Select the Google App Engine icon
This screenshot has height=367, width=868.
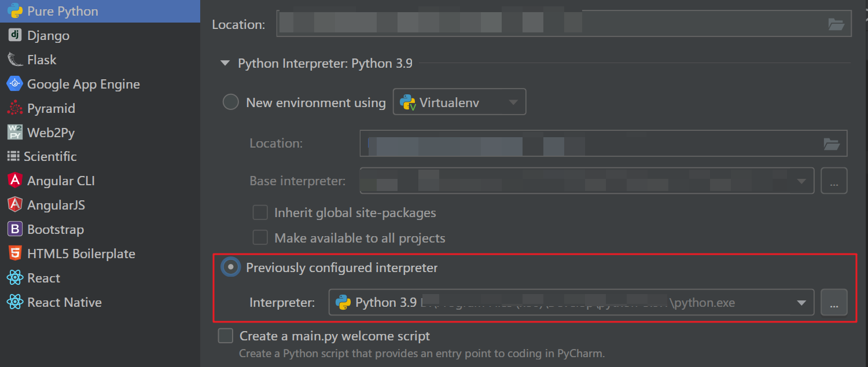click(14, 84)
